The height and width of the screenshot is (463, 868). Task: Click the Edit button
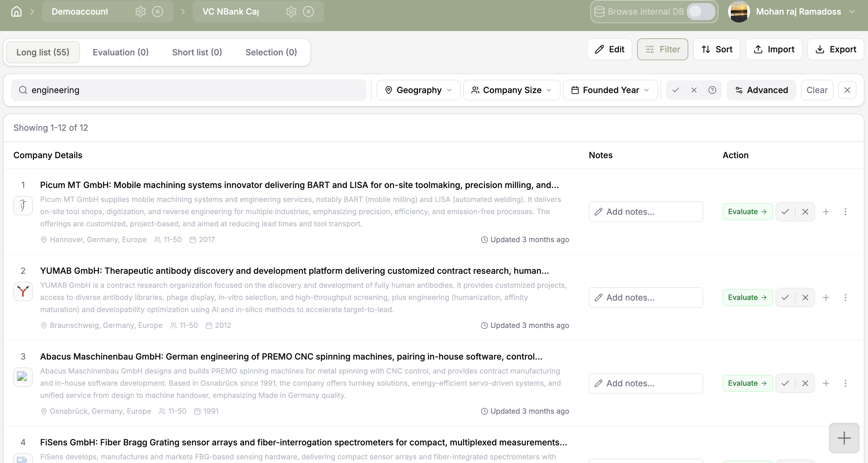pyautogui.click(x=609, y=49)
